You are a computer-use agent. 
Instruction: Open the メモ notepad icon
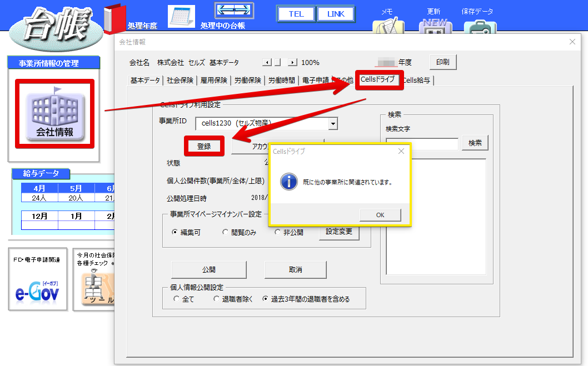[x=388, y=26]
